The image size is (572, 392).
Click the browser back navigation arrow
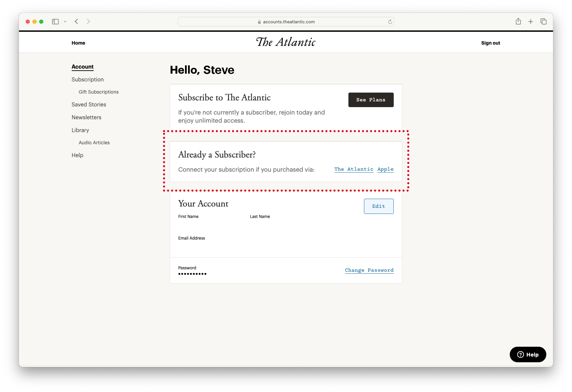coord(76,21)
